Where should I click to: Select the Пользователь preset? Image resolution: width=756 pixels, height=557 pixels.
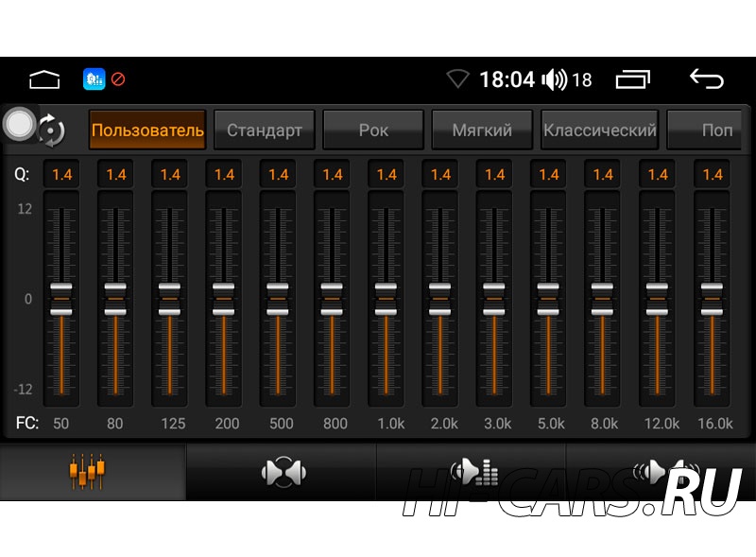coord(147,130)
